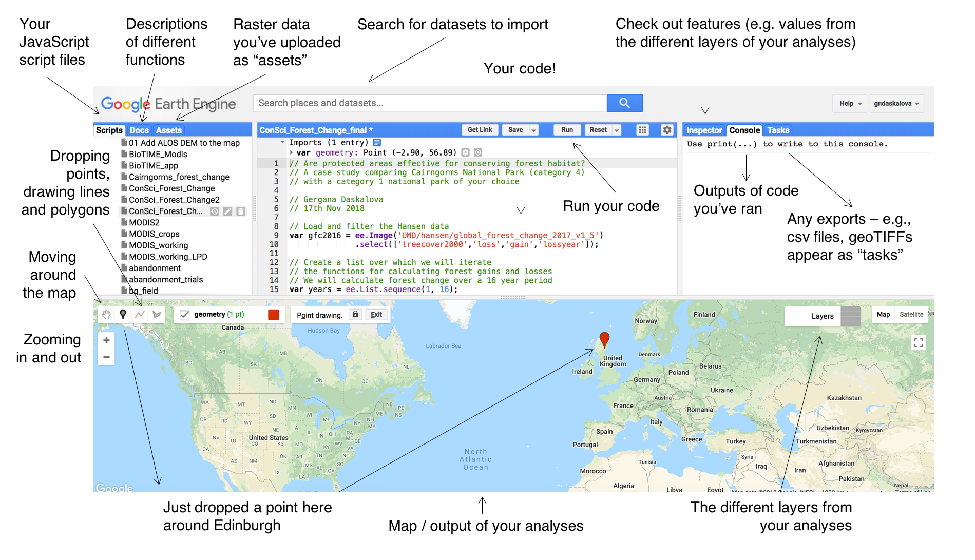This screenshot has height=560, width=975.
Task: Uncheck the geometry layer checkbox
Action: 184,314
